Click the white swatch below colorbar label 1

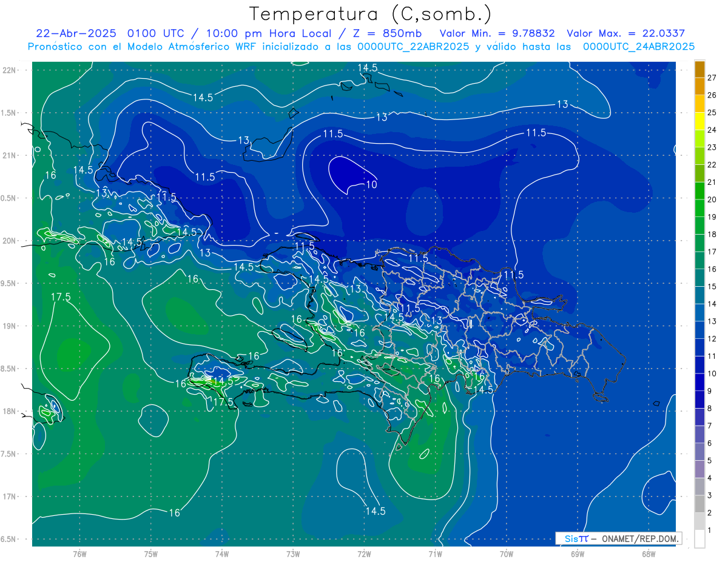[699, 539]
